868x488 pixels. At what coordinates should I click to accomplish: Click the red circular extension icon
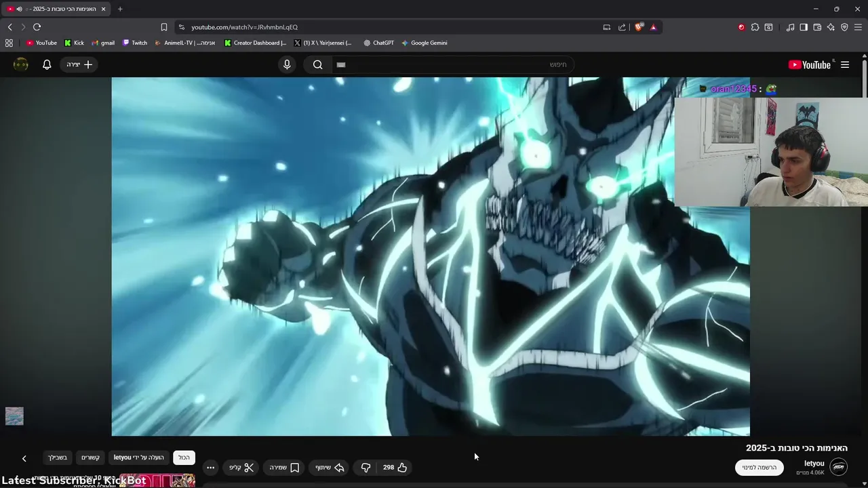point(741,27)
